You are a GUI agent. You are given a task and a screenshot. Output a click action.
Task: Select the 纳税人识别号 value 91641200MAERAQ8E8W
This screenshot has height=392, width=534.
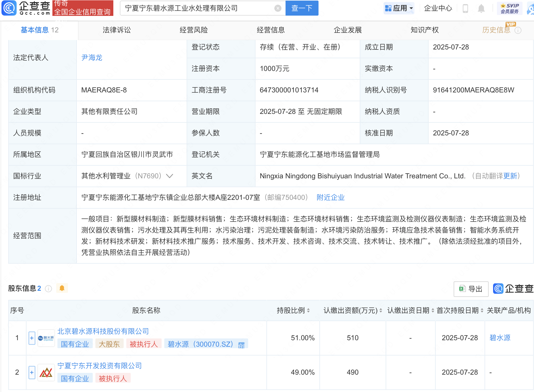[x=473, y=90]
